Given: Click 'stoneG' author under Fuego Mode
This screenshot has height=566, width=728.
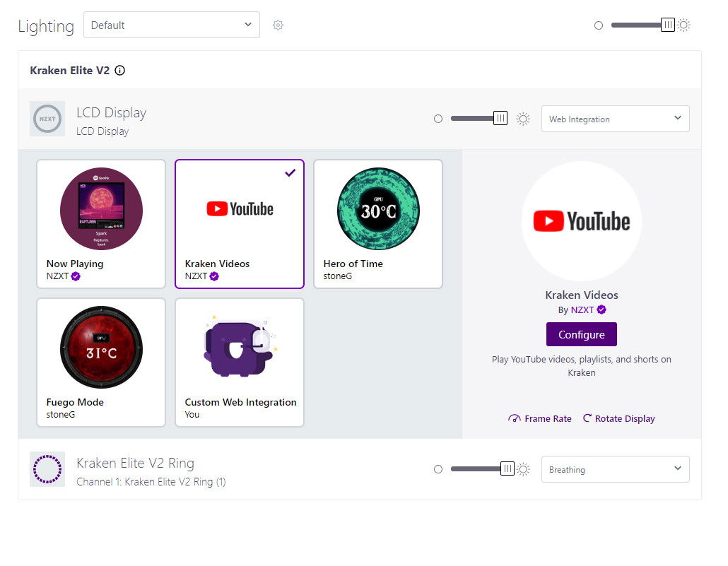Looking at the screenshot, I should [60, 414].
